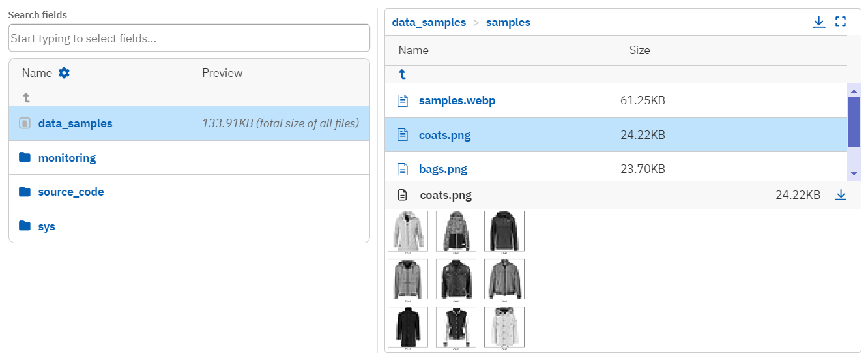868x360 pixels.
Task: Navigate to data_samples in breadcrumb
Action: click(429, 22)
